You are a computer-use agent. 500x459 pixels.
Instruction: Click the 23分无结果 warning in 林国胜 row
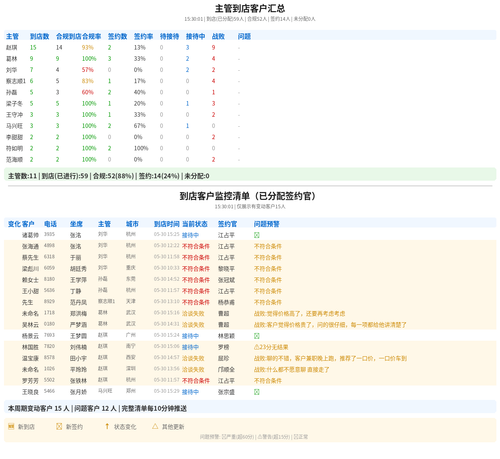(x=271, y=347)
